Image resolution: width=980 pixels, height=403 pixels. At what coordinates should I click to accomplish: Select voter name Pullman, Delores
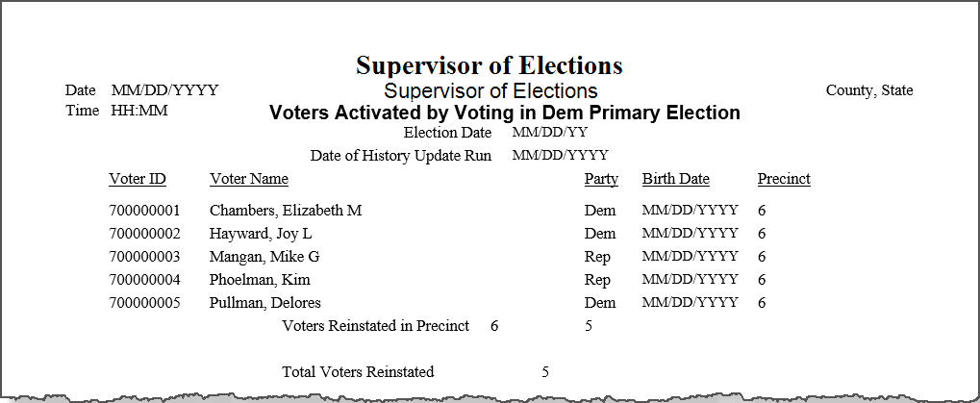[x=265, y=303]
